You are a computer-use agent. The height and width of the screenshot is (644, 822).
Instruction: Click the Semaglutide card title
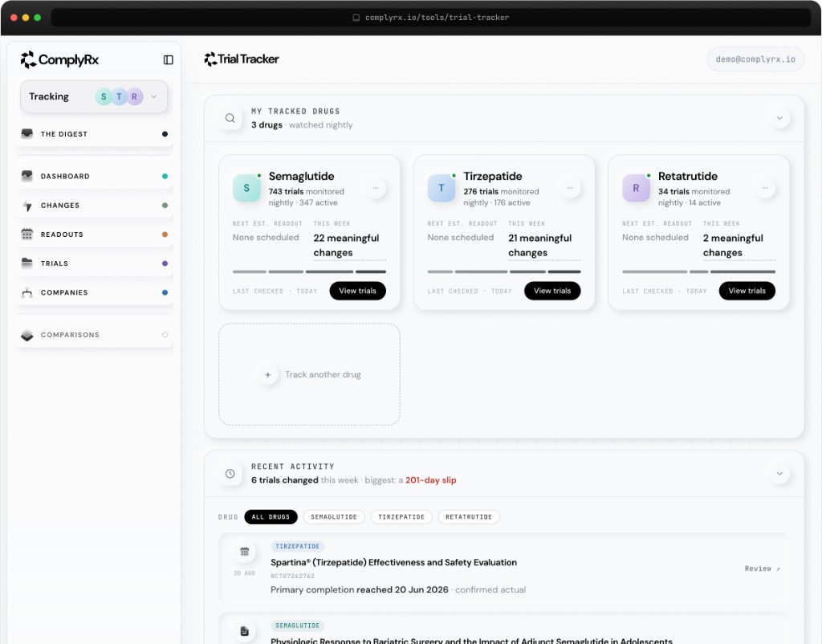(x=302, y=176)
